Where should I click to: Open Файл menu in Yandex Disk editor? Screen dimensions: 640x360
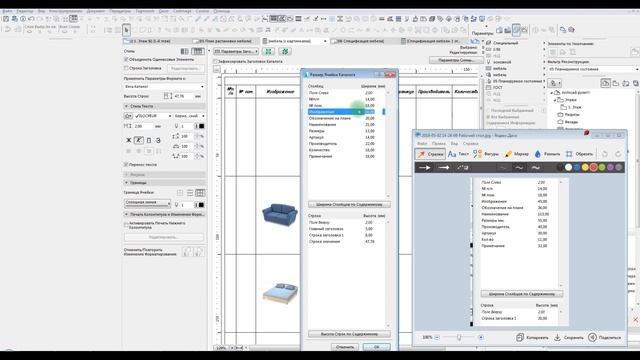point(422,144)
